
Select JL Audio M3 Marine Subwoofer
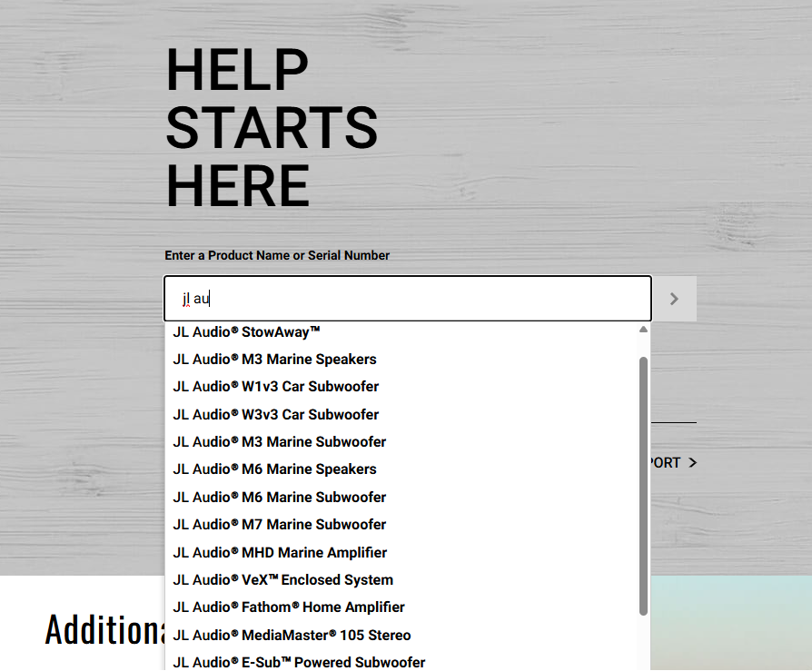pos(279,442)
